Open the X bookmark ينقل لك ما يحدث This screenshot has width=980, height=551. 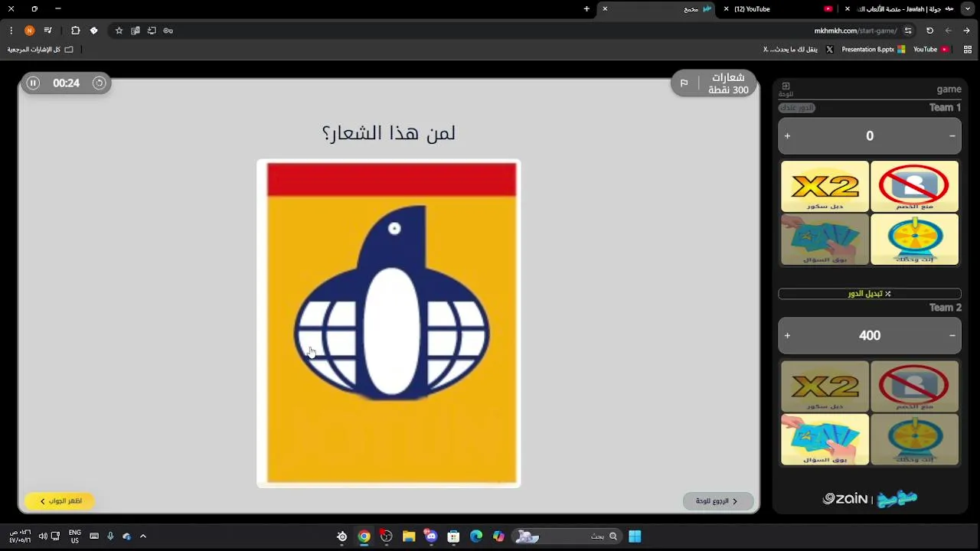[798, 49]
